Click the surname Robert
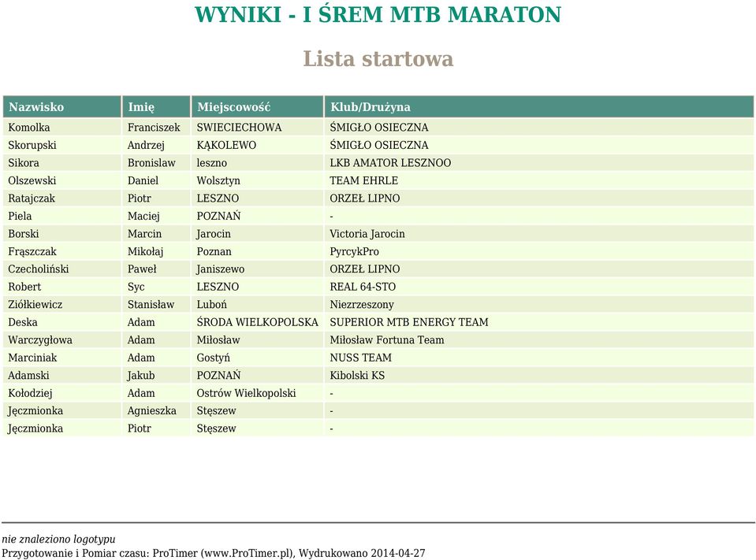The height and width of the screenshot is (560, 756). point(24,287)
